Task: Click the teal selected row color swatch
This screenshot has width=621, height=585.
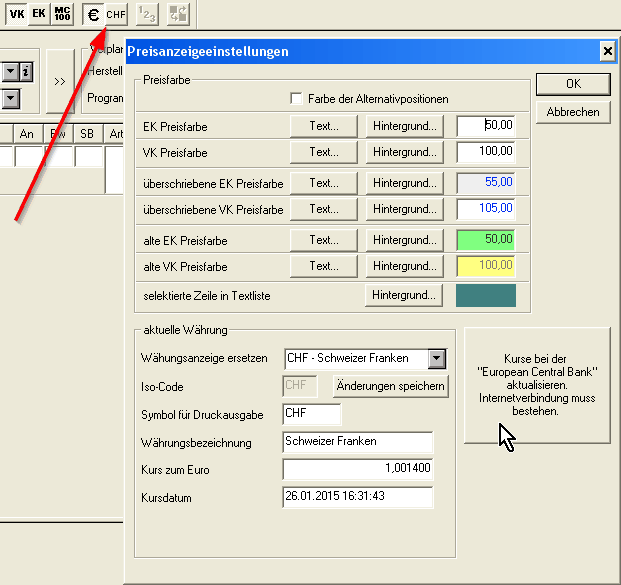Action: click(486, 295)
